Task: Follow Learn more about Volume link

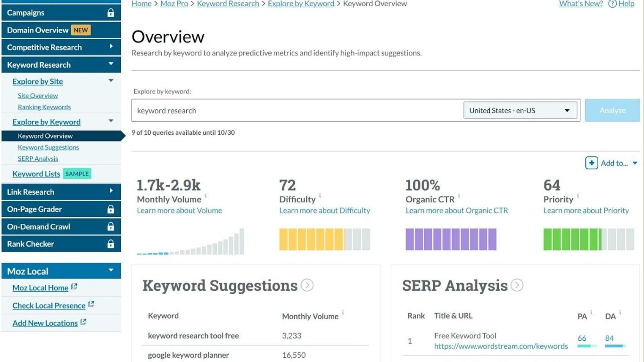Action: 179,211
